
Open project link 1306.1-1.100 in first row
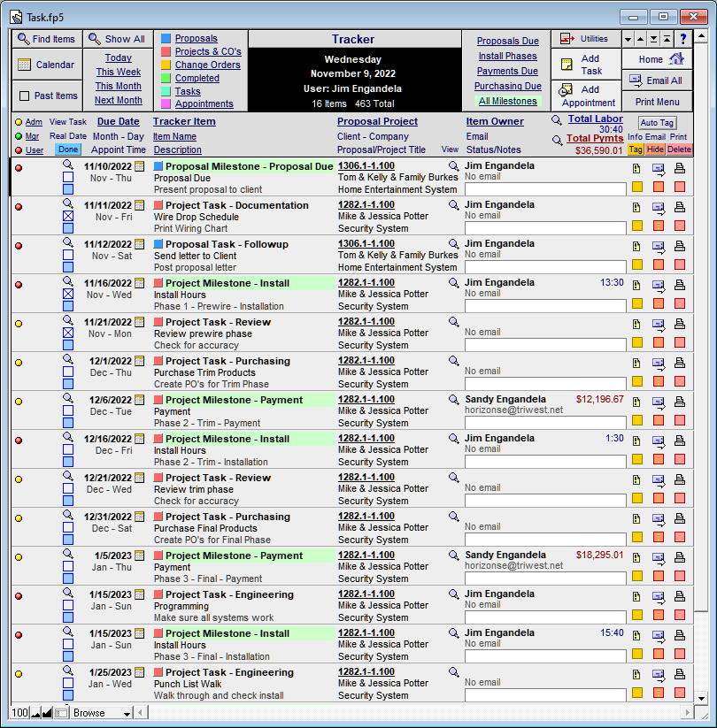coord(366,165)
